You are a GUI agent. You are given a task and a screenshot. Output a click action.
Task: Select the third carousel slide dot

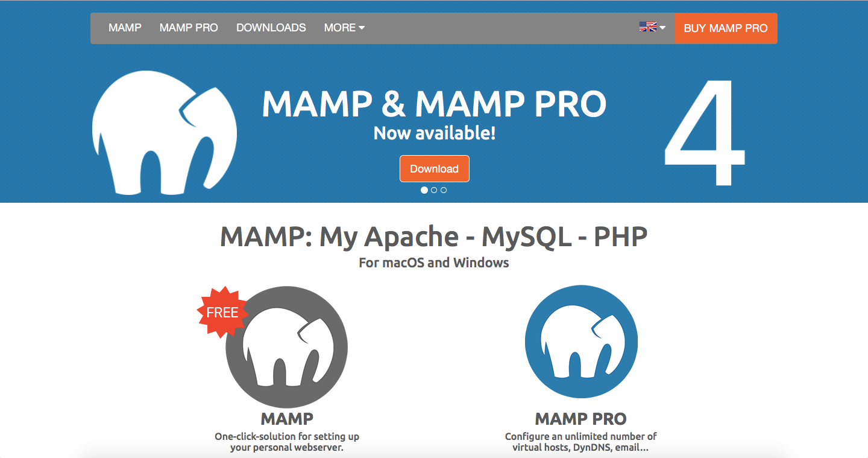click(x=444, y=190)
